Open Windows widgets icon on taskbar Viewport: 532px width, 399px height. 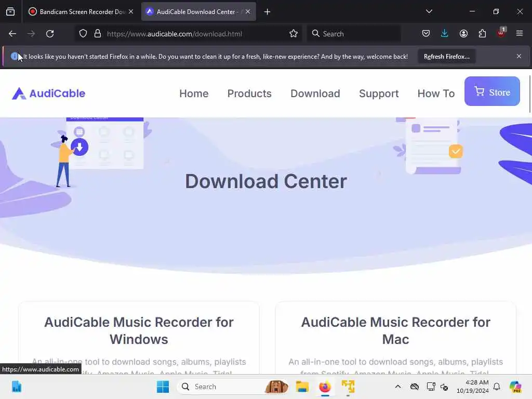[x=16, y=387]
